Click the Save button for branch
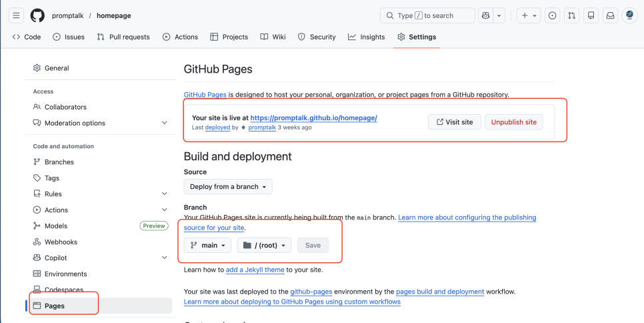Viewport: 644px width, 323px height. (313, 246)
